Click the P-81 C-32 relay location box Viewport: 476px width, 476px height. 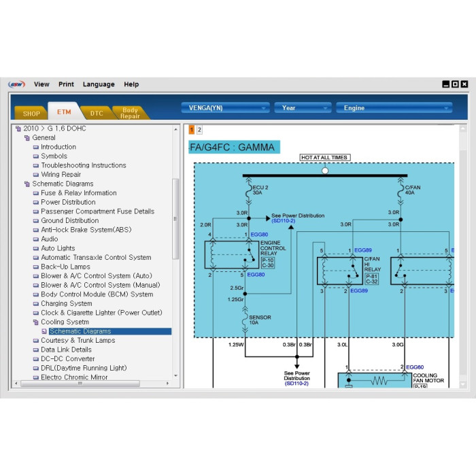coord(371,279)
